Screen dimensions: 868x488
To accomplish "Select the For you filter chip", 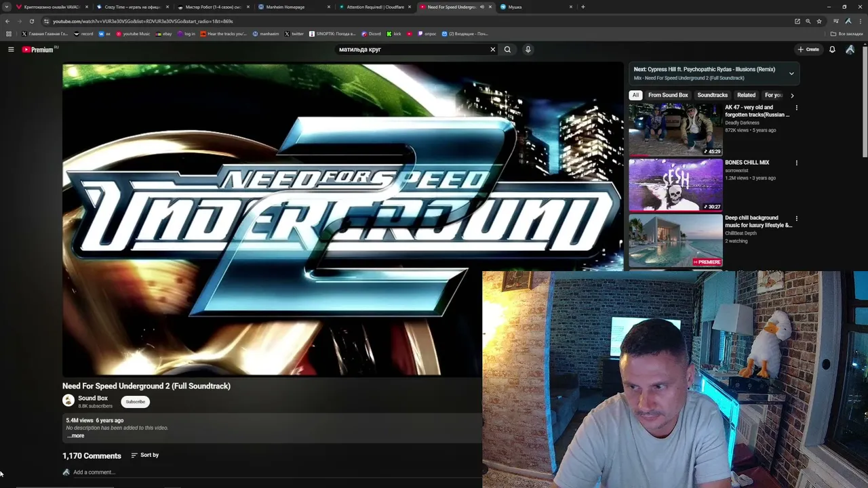I will coord(774,96).
